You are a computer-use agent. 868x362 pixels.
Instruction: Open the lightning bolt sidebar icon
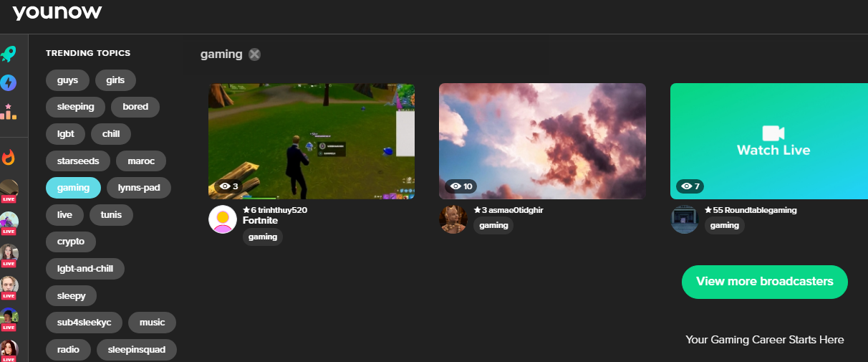(9, 83)
